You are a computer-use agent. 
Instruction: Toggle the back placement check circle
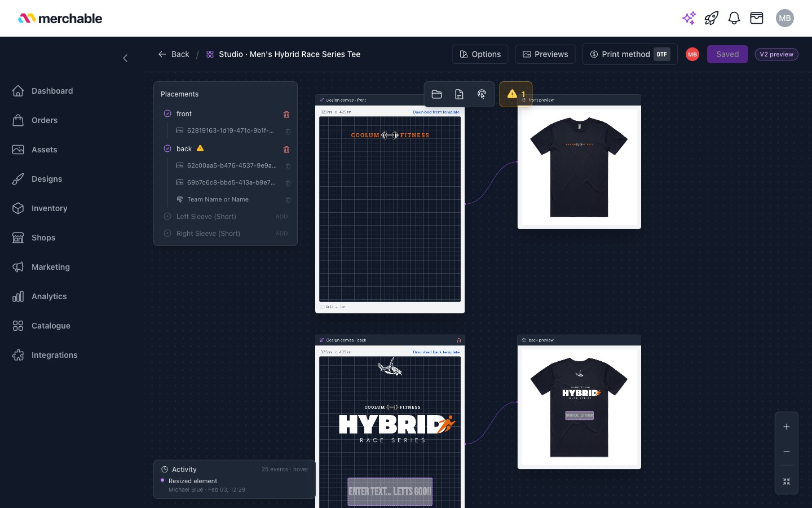(167, 148)
